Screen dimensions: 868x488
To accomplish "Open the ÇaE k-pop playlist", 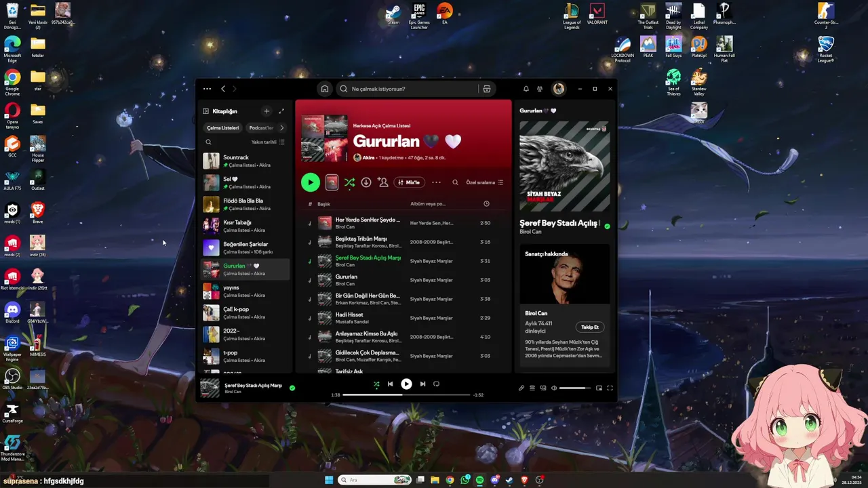I will (x=246, y=313).
